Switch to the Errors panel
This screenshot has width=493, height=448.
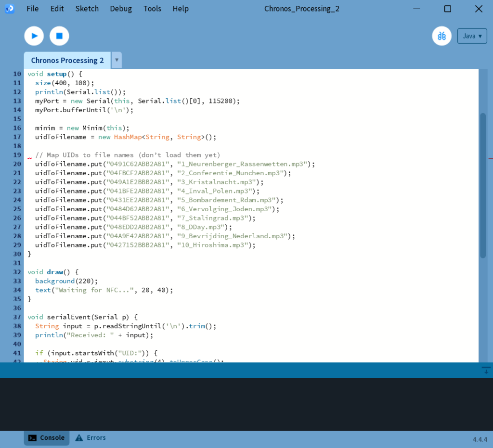[x=91, y=437]
